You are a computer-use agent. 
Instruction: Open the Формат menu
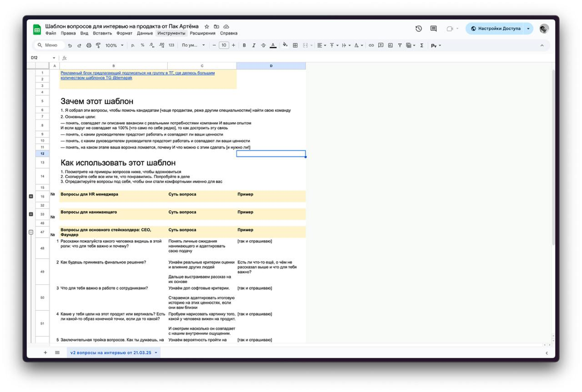125,33
